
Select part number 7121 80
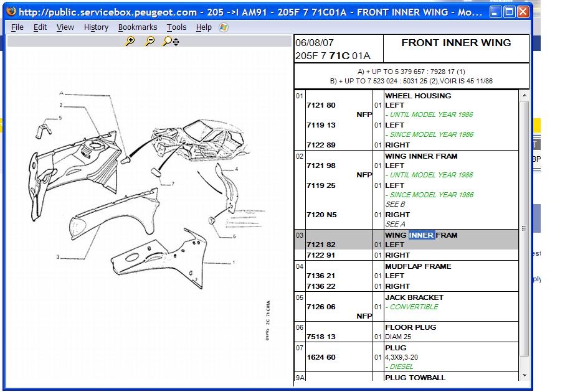pyautogui.click(x=321, y=106)
